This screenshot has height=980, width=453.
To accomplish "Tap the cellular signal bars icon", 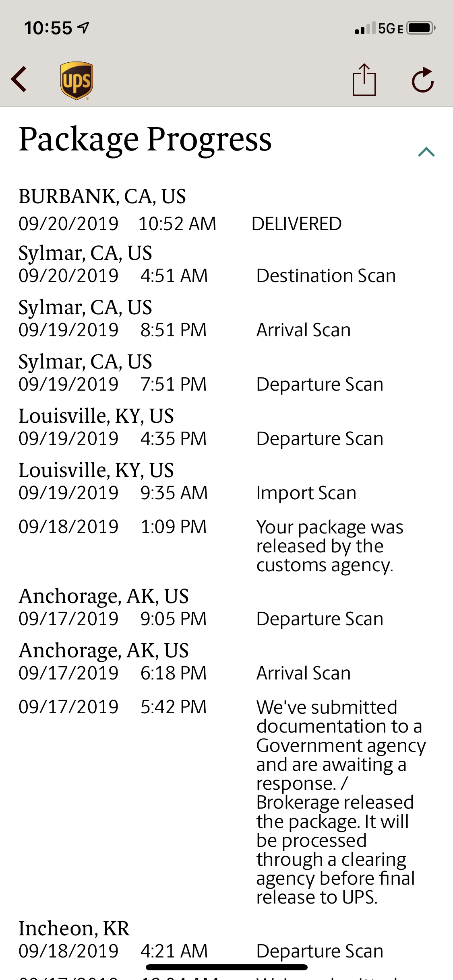I will [x=365, y=28].
